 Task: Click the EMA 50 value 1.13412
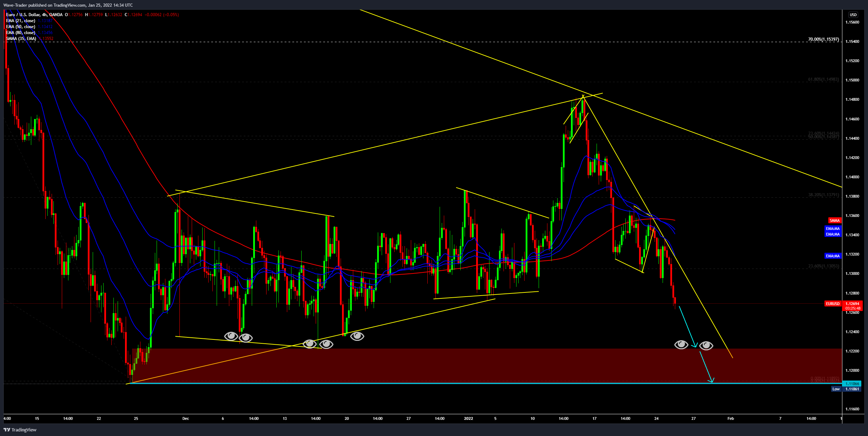click(x=45, y=27)
